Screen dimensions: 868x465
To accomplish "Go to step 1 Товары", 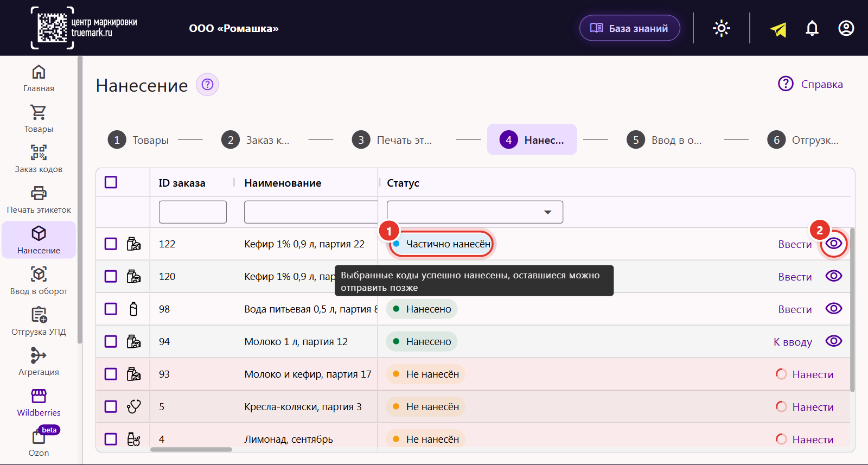I will [x=138, y=140].
